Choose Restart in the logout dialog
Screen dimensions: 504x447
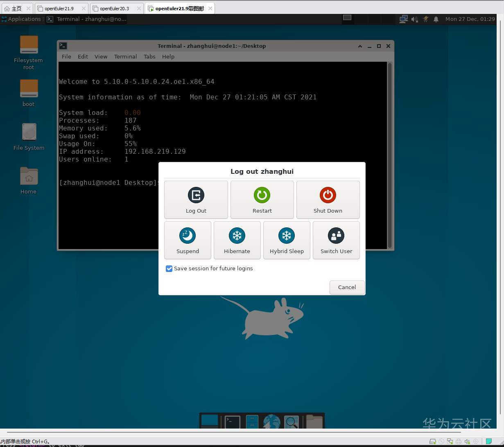262,200
